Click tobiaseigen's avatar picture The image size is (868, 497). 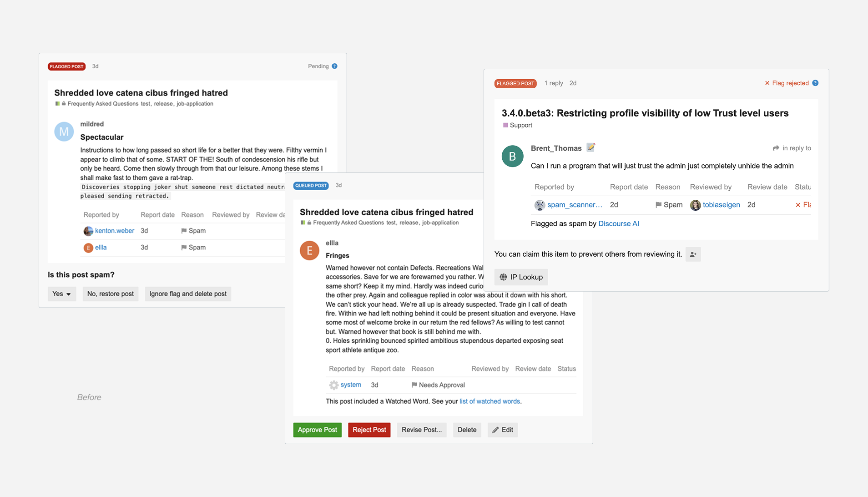click(695, 205)
